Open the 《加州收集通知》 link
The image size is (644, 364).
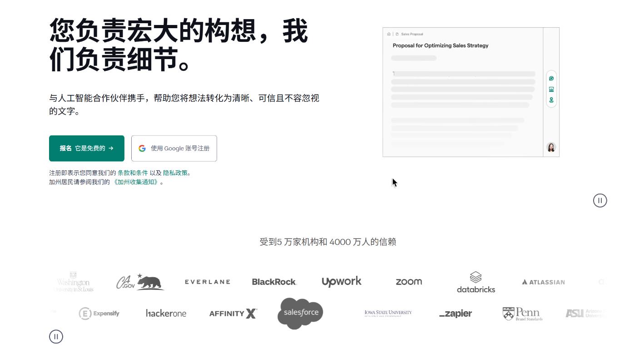coord(136,182)
